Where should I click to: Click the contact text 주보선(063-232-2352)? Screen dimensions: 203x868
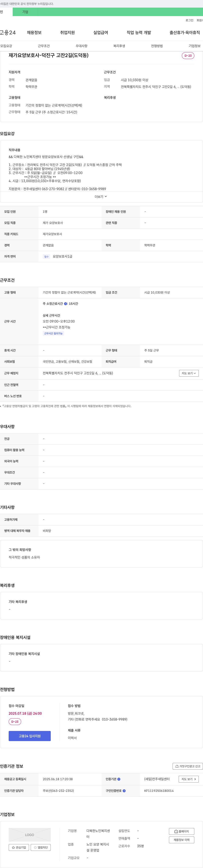tap(58, 791)
